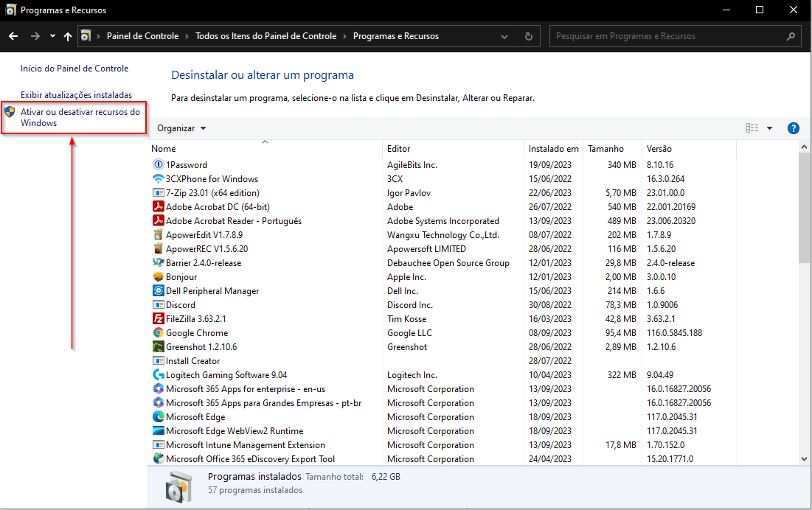
Task: Click the 1Password program icon
Action: pyautogui.click(x=159, y=164)
